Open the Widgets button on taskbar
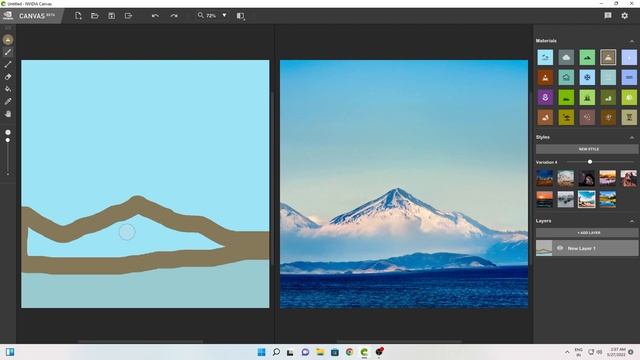The image size is (640, 360). click(10, 352)
